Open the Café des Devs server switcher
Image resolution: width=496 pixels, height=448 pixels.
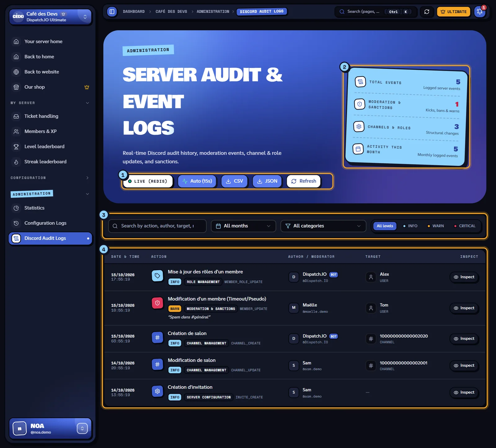[51, 17]
